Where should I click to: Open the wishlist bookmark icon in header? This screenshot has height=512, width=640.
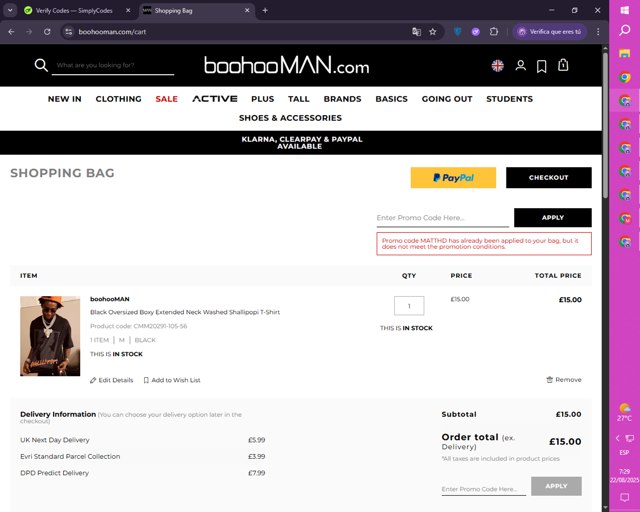[x=542, y=66]
